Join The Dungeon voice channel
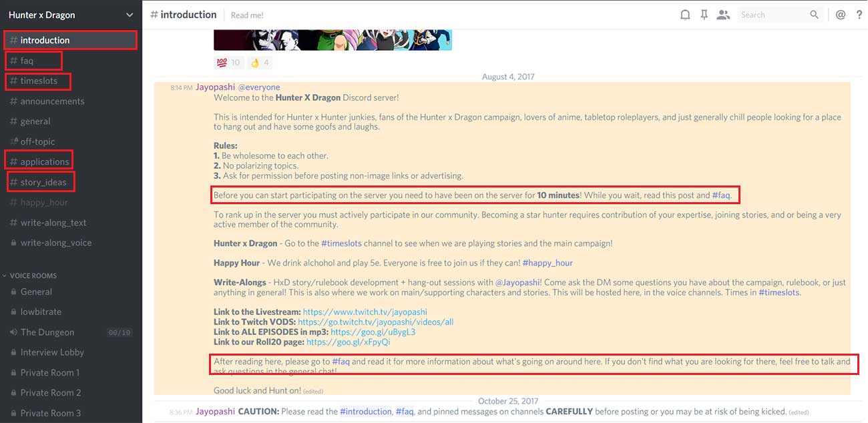Image resolution: width=868 pixels, height=423 pixels. coord(71,332)
